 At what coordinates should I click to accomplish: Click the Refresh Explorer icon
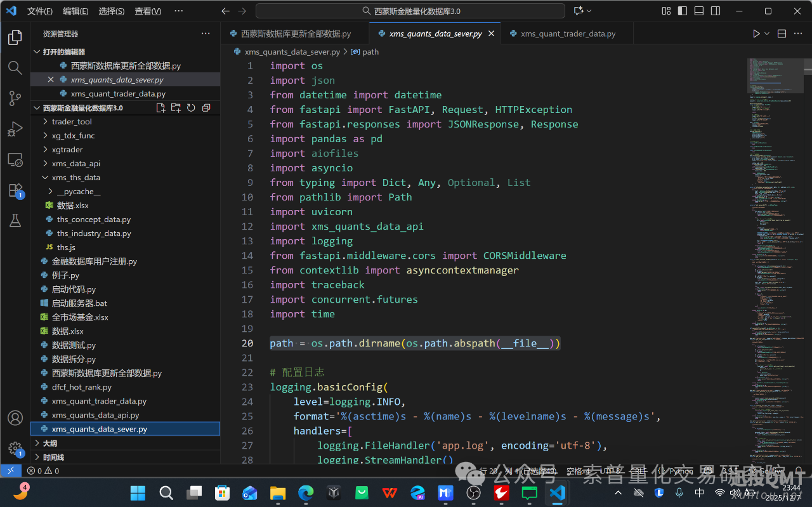pyautogui.click(x=191, y=108)
